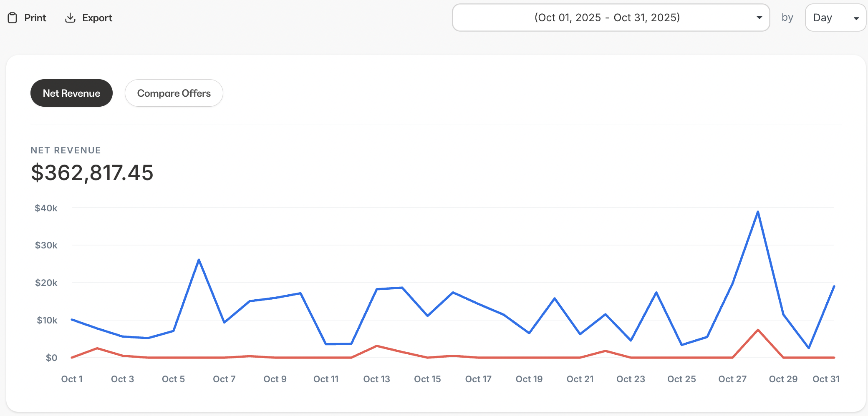Screen dimensions: 868x416
Task: Click the $40k y-axis label
Action: 46,208
